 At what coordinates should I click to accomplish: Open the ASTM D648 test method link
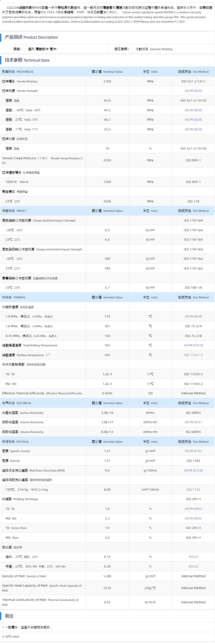193,316
